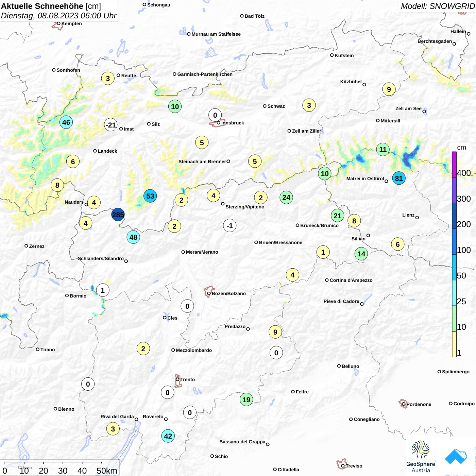Select the -1 marker near Sterzing

230,225
